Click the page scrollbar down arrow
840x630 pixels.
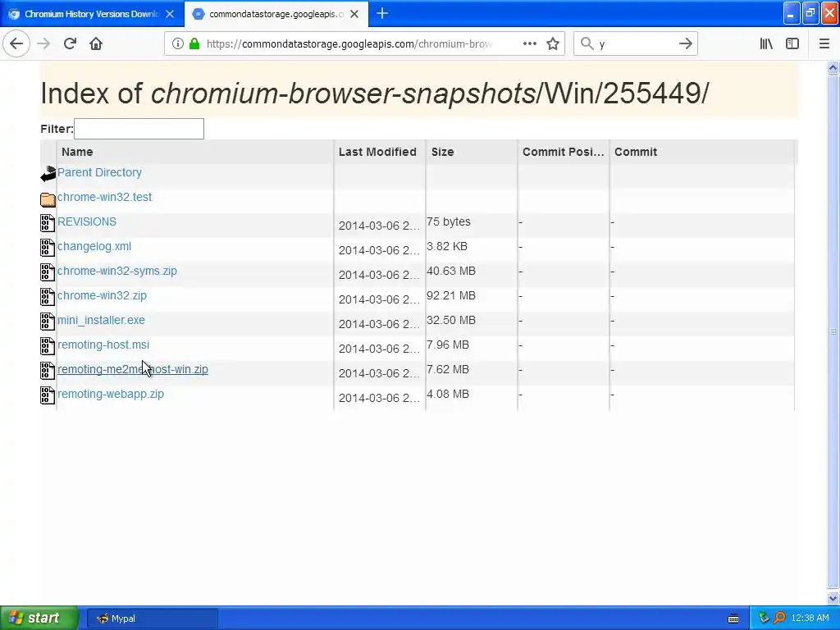[833, 598]
